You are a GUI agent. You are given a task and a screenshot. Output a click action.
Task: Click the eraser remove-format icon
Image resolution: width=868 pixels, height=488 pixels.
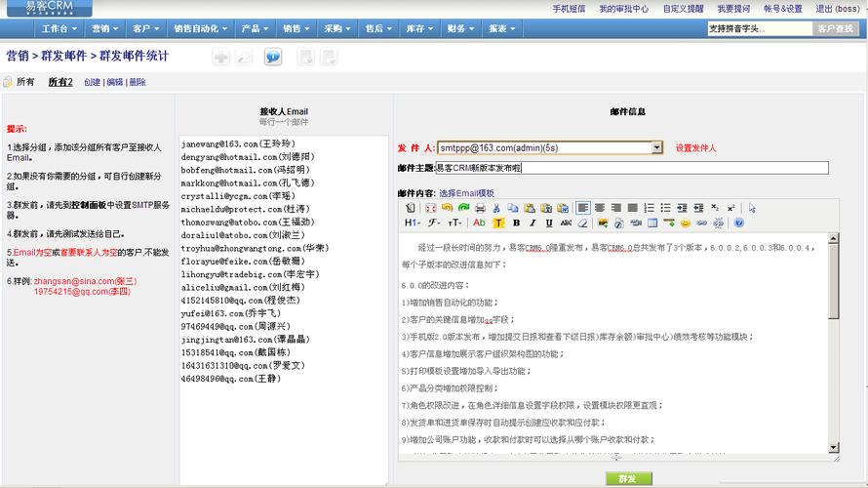(582, 223)
